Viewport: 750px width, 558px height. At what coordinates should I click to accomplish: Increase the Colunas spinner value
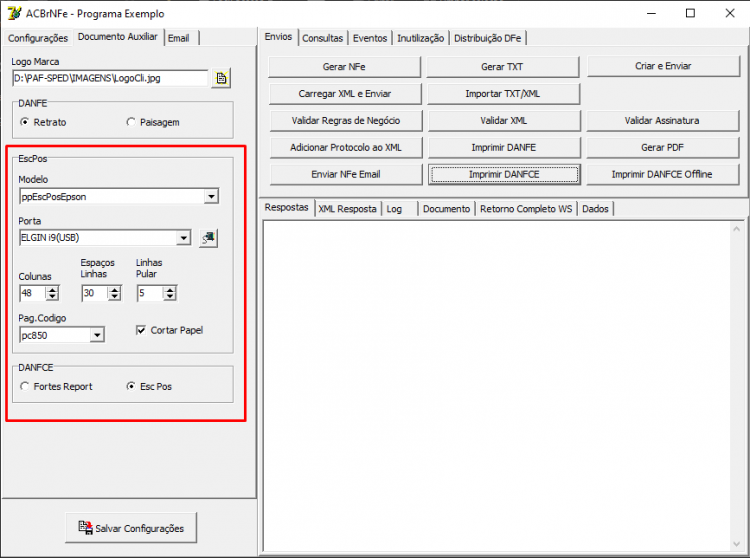point(52,289)
